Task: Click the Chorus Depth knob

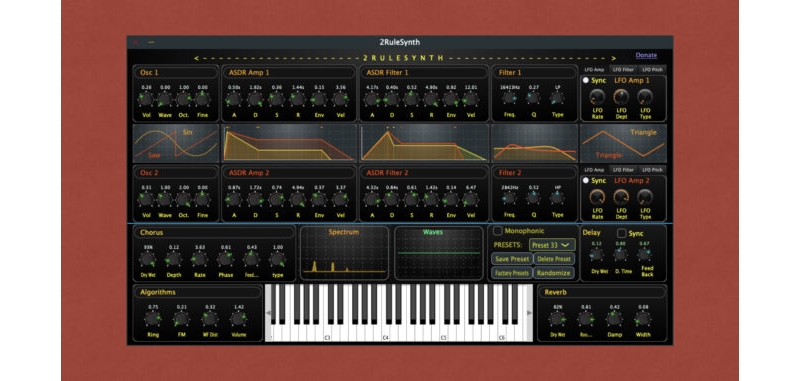Action: coord(173,259)
